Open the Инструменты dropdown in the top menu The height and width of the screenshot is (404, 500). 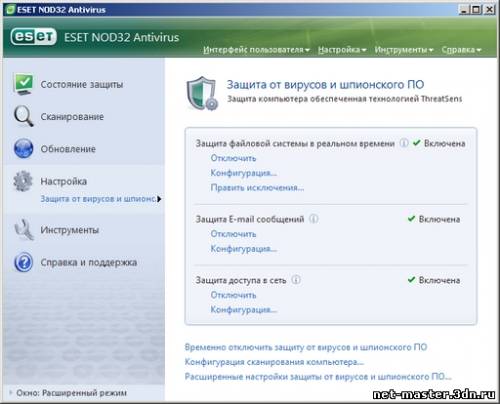click(x=404, y=50)
